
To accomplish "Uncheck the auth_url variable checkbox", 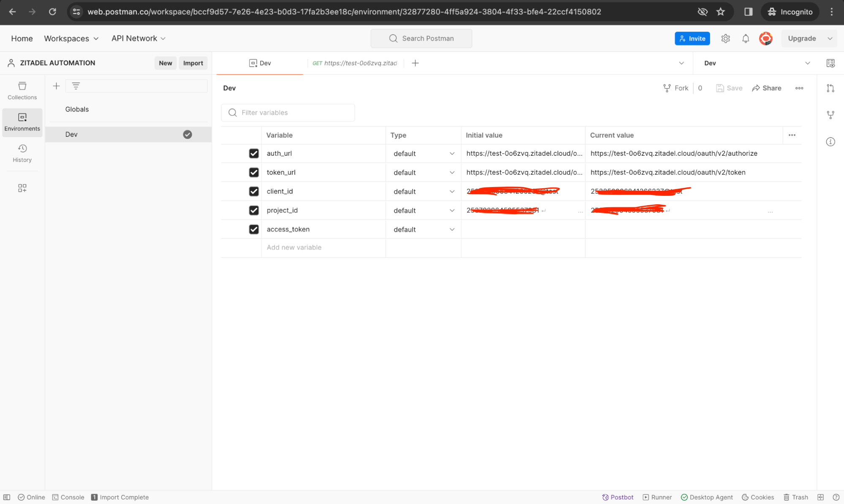I will click(254, 153).
